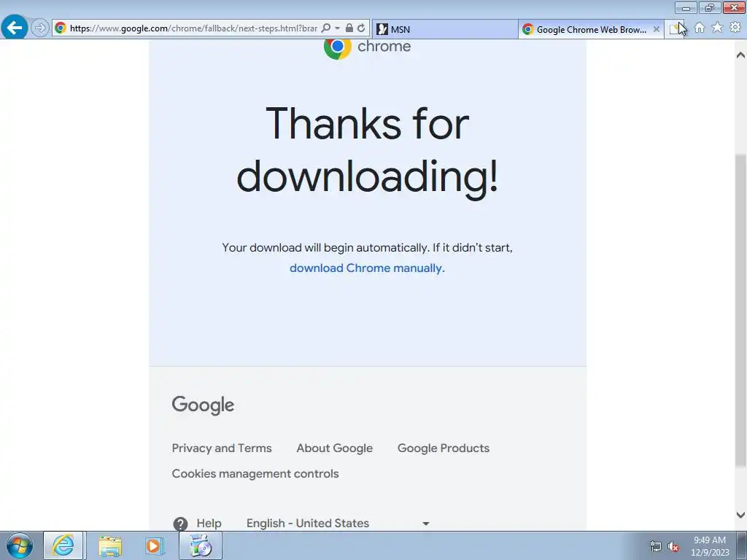
Task: Click the network status tray icon
Action: [x=656, y=547]
